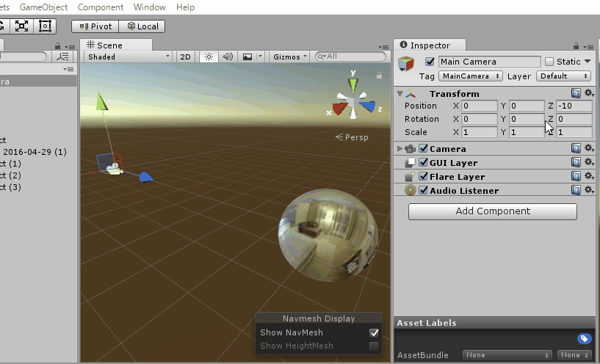Image resolution: width=600 pixels, height=364 pixels.
Task: Toggle the Show HeightMesh checkbox
Action: pos(374,346)
